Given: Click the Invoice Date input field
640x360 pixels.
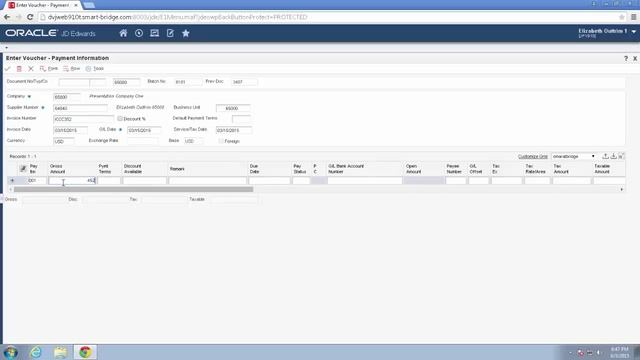Looking at the screenshot, I should (70, 130).
